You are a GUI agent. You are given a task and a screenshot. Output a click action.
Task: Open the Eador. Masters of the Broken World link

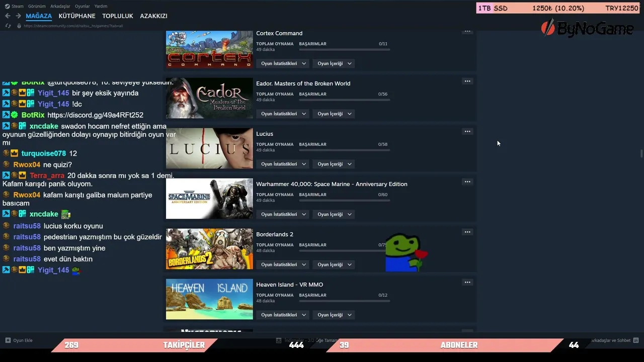(303, 83)
